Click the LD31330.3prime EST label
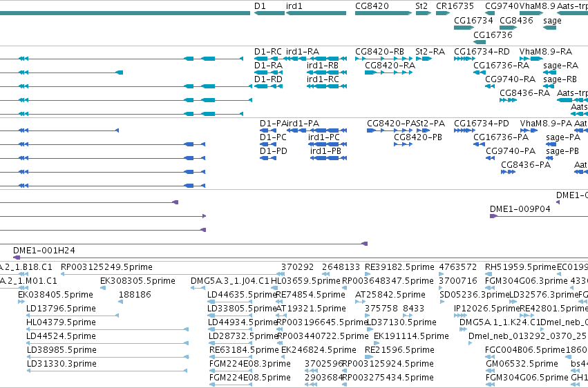Screen dimensions: 588x388 pyautogui.click(x=61, y=365)
